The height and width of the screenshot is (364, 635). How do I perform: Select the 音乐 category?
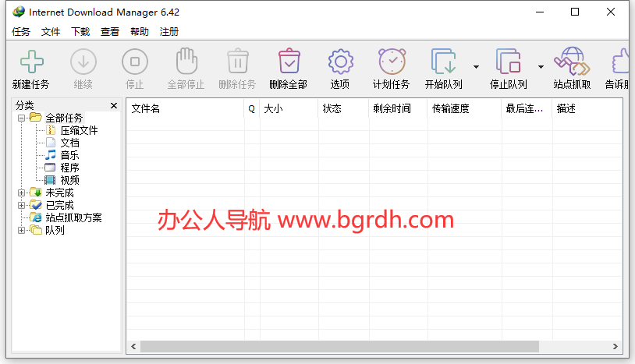pyautogui.click(x=69, y=155)
